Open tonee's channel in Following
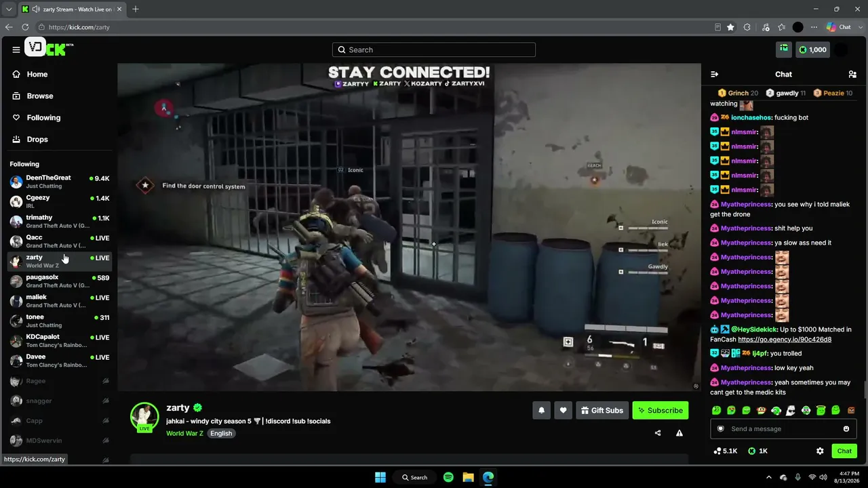This screenshot has width=868, height=488. click(x=59, y=321)
